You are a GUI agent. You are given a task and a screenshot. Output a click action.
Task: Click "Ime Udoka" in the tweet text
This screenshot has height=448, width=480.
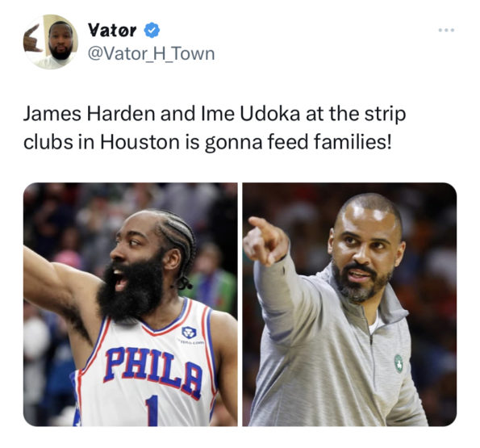coord(250,114)
